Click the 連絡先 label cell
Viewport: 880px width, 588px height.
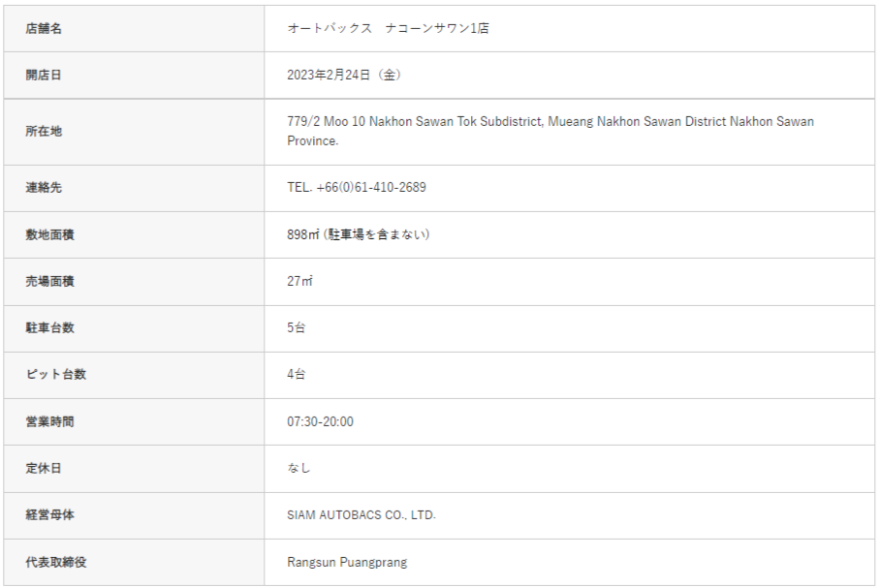44,187
